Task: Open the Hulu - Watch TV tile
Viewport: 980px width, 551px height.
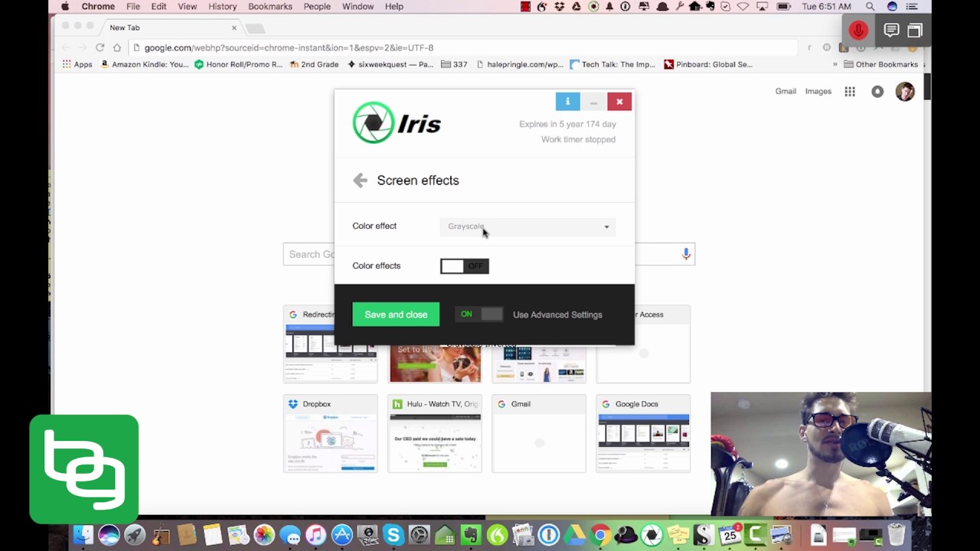Action: tap(434, 434)
